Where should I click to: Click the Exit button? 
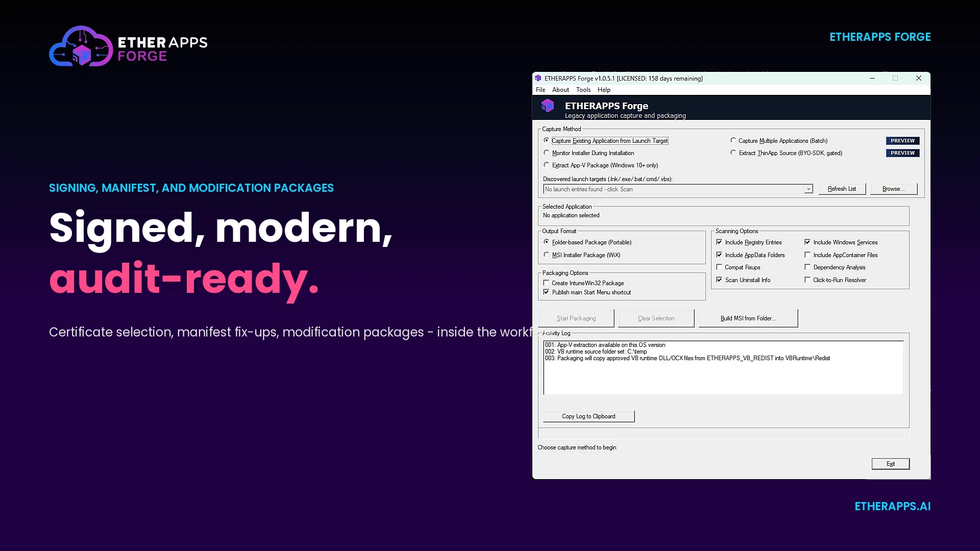[x=891, y=464]
